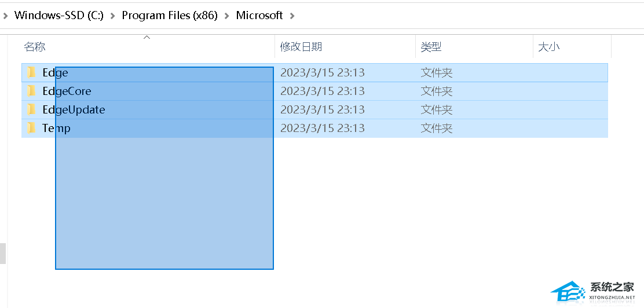The image size is (644, 308).
Task: Expand chevron after Microsoft in address bar
Action: [292, 16]
